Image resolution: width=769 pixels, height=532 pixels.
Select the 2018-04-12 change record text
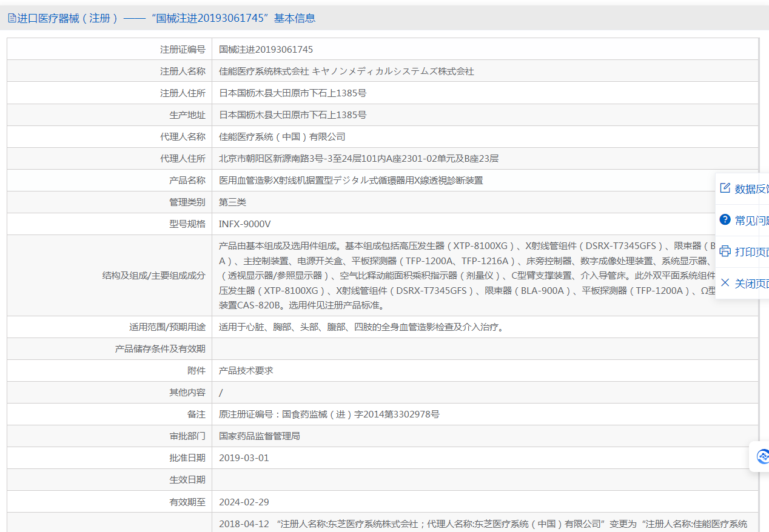click(x=483, y=524)
